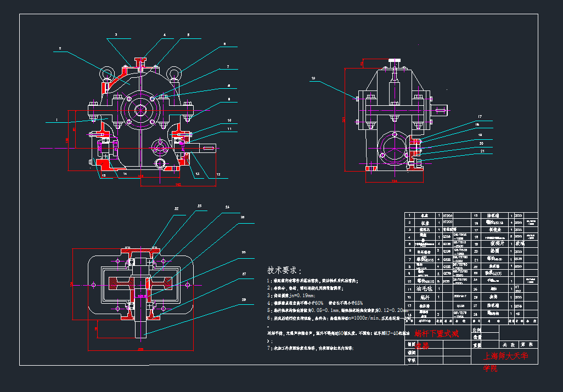Viewport: 563px width, 392px height.
Task: Select callout number 28 beside bottom view
Action: point(243,300)
